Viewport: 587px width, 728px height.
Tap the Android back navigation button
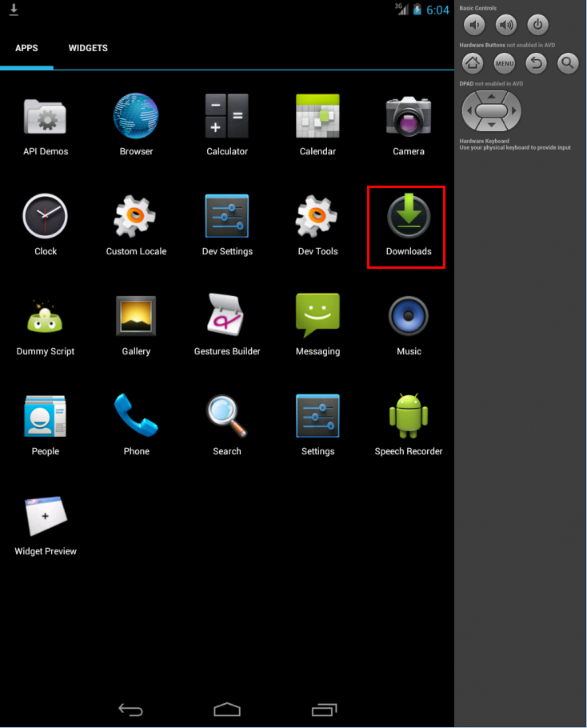[x=130, y=710]
